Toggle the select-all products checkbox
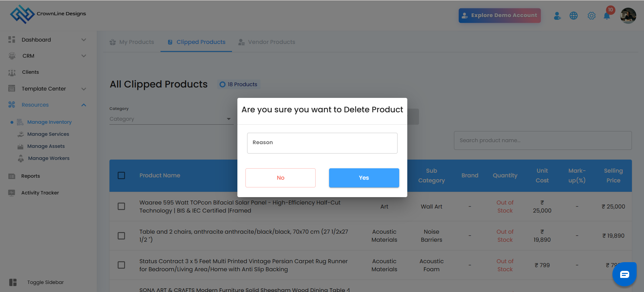Screen dimensions: 644x292 [122, 175]
